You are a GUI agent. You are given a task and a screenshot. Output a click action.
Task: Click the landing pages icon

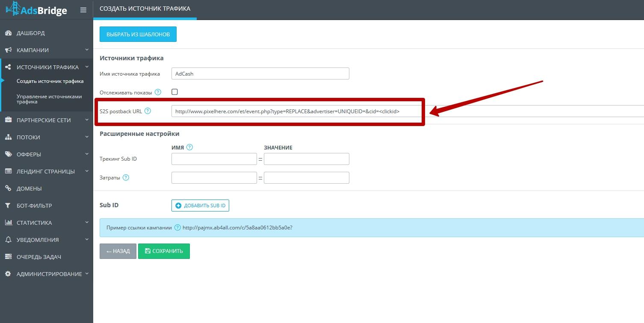(x=8, y=171)
